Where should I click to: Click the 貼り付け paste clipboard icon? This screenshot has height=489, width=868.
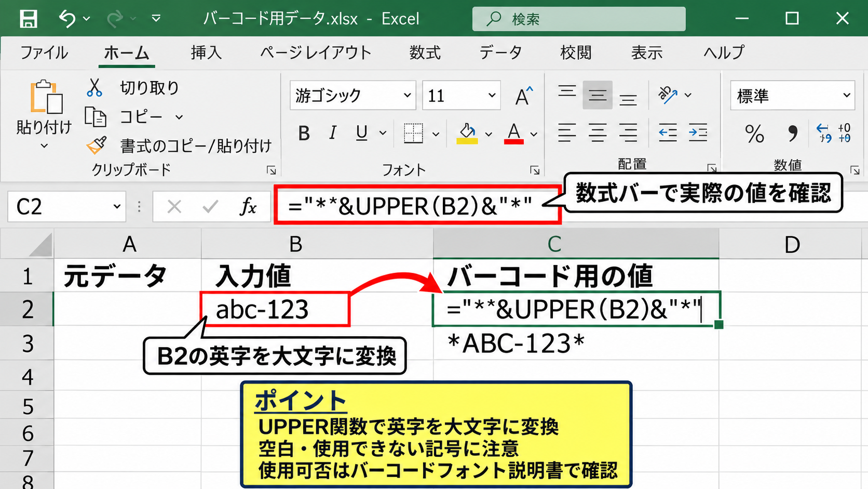pyautogui.click(x=46, y=97)
